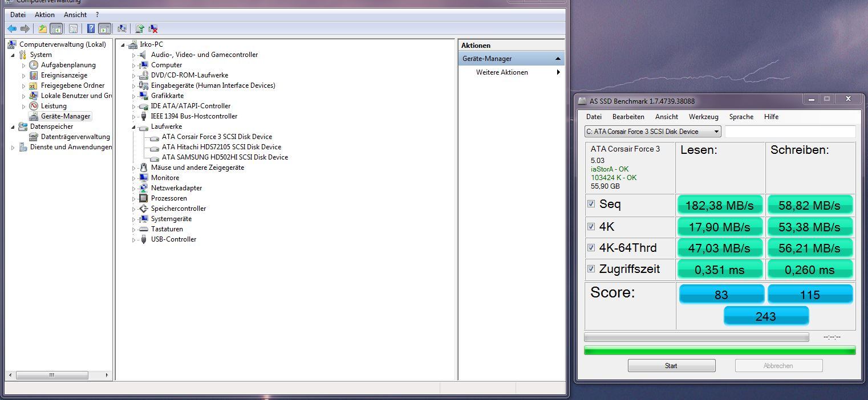This screenshot has width=868, height=400.
Task: Expand Audio-, Video- und Gamecontroller node
Action: click(134, 55)
